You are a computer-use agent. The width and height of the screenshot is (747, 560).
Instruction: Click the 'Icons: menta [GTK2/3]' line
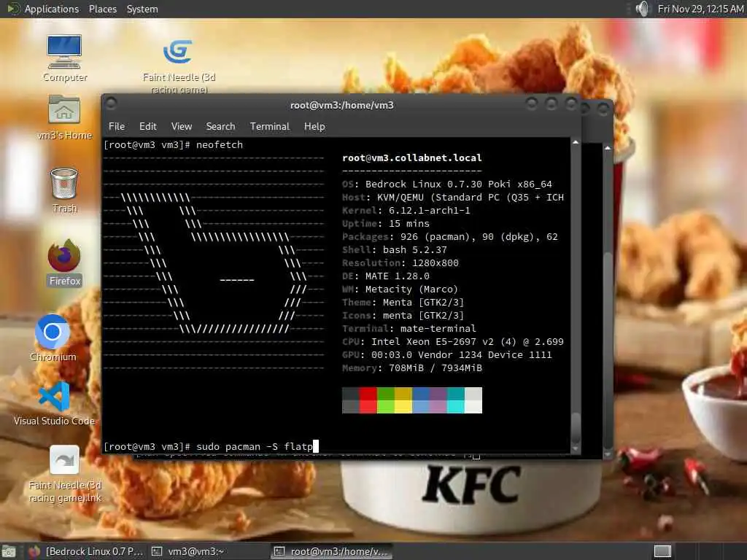pyautogui.click(x=403, y=316)
